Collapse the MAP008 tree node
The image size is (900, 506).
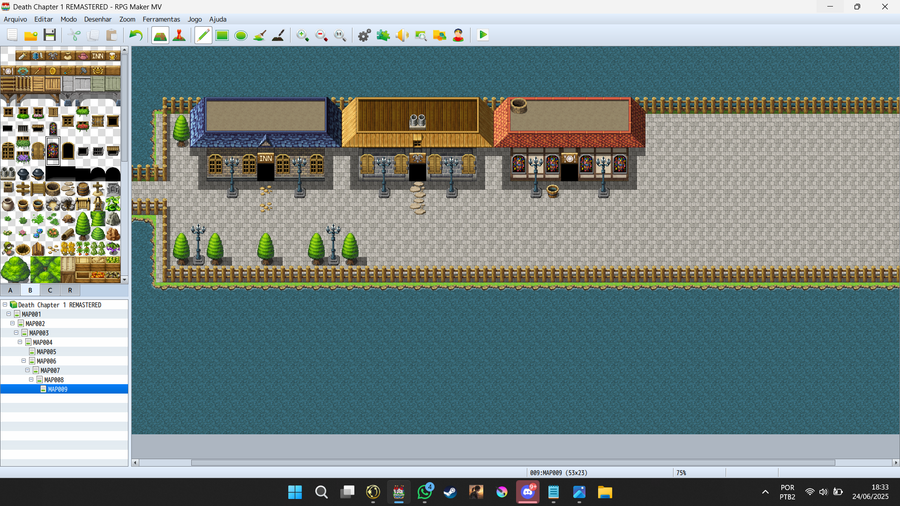[x=31, y=380]
